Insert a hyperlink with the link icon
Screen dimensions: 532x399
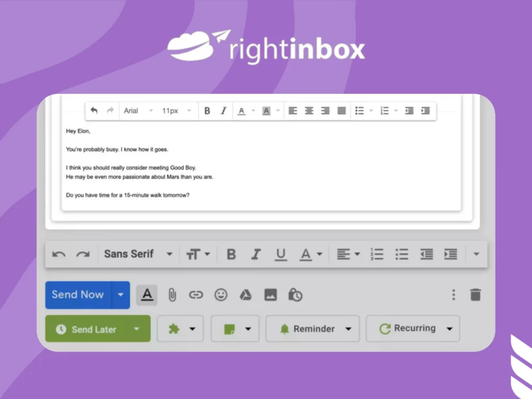196,295
